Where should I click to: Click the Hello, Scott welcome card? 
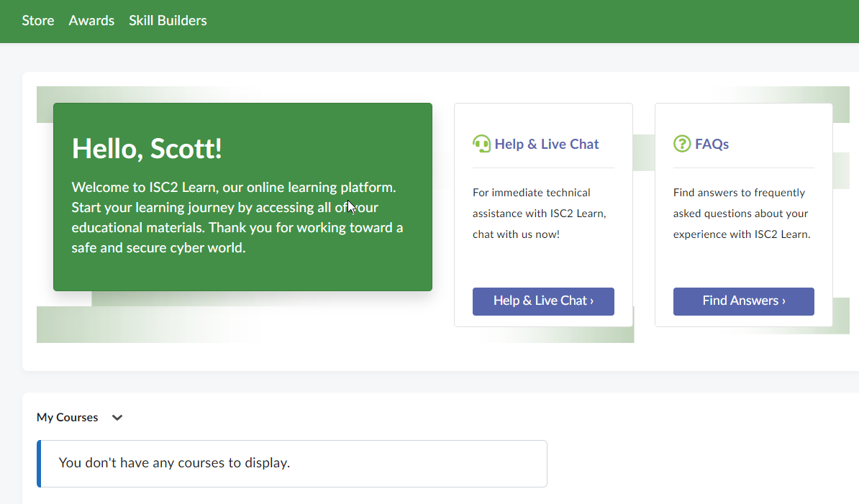coord(242,196)
